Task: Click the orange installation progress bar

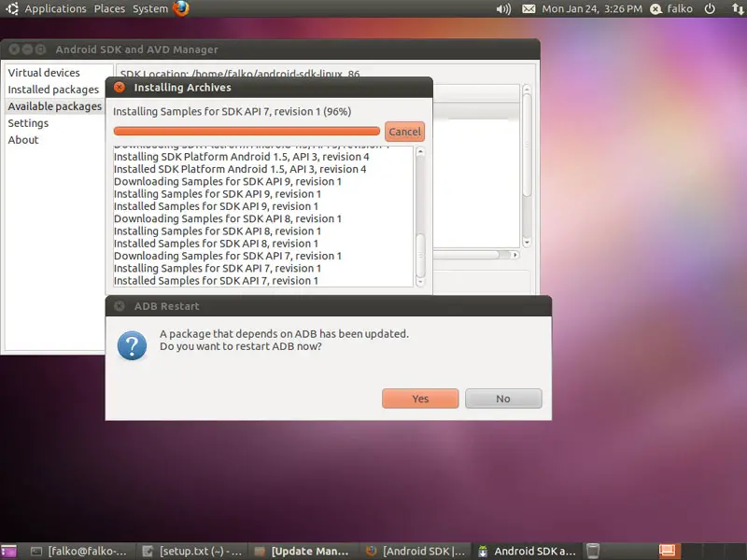Action: [247, 132]
